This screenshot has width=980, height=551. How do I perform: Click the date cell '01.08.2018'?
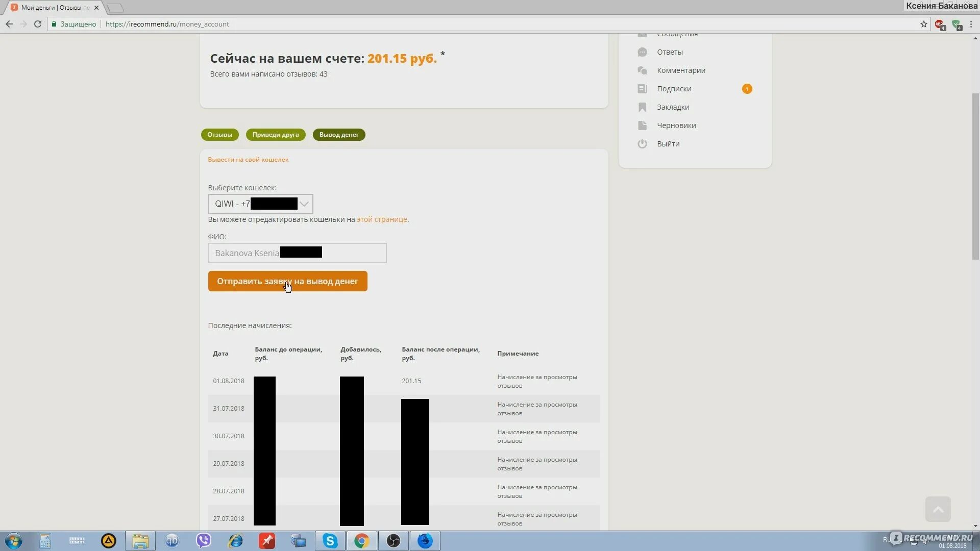coord(229,381)
